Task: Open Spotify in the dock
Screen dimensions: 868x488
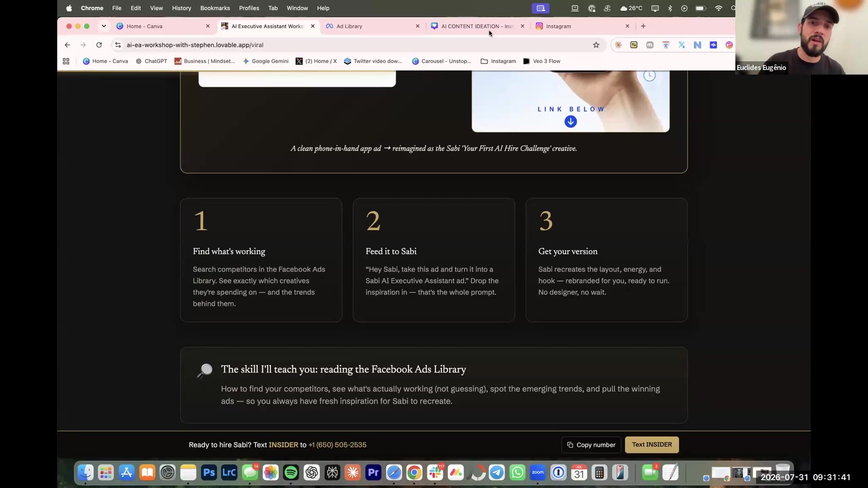Action: click(291, 472)
